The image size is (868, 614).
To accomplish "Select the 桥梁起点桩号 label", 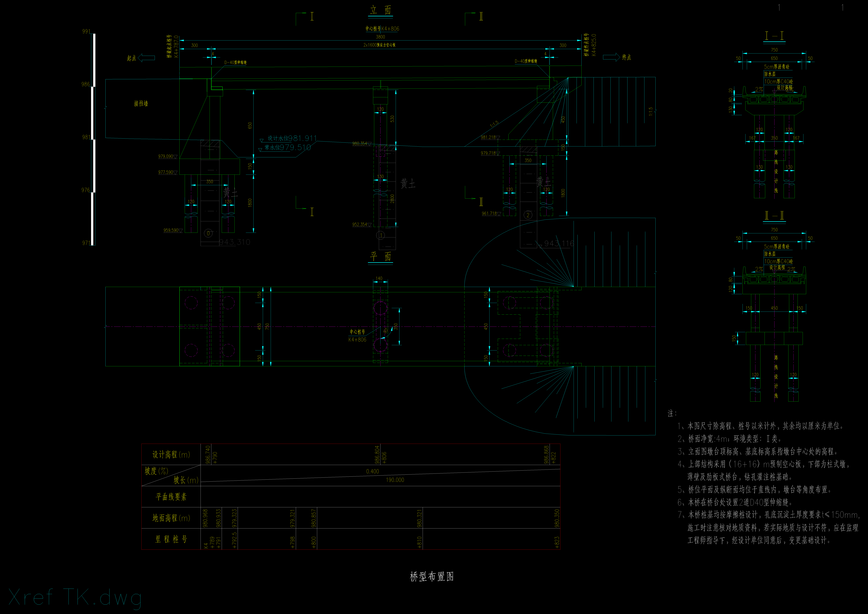I will 169,47.
